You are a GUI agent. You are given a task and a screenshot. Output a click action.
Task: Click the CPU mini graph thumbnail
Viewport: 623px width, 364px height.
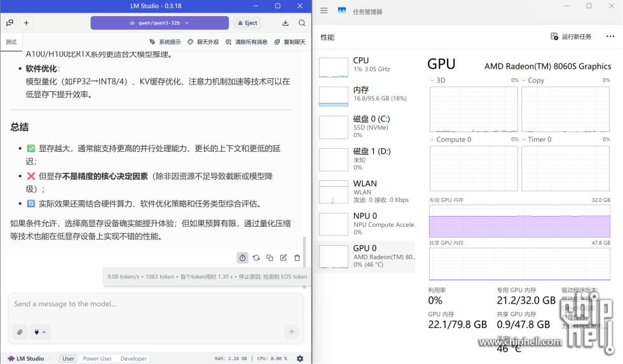(x=334, y=67)
